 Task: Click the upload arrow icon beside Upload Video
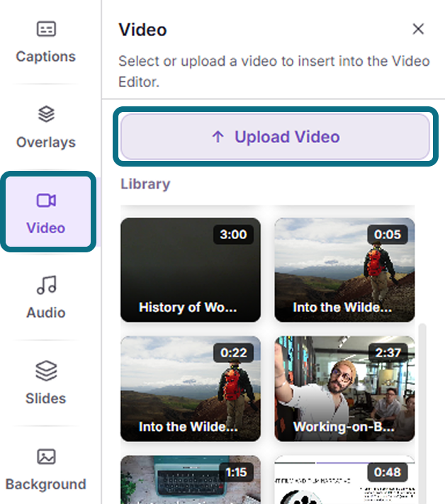218,137
